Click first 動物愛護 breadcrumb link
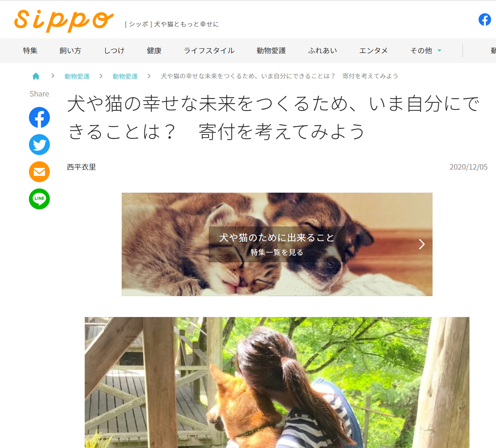496x448 pixels. [x=77, y=76]
